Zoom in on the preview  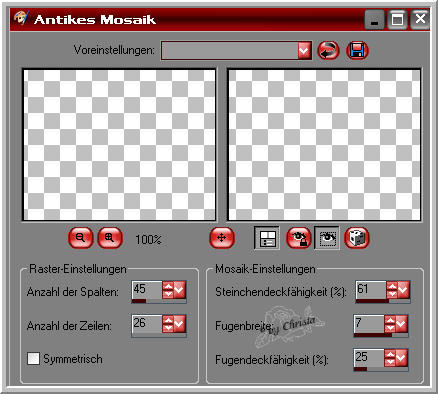tap(110, 238)
